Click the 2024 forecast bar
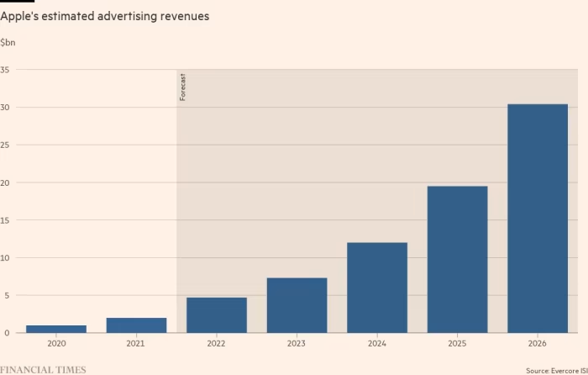 click(377, 288)
